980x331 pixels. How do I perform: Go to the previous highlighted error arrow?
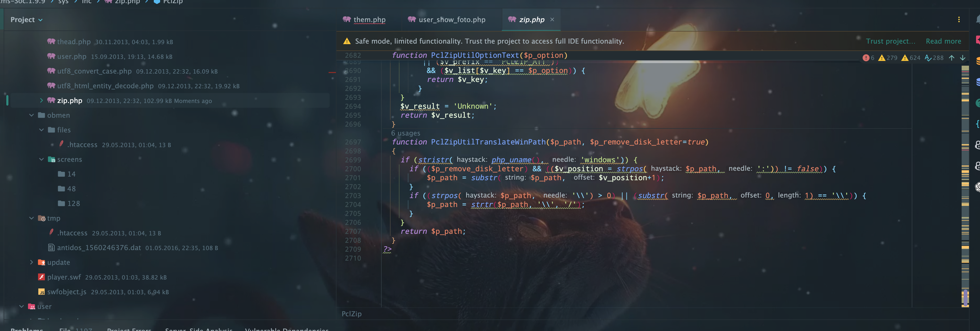[x=951, y=58]
